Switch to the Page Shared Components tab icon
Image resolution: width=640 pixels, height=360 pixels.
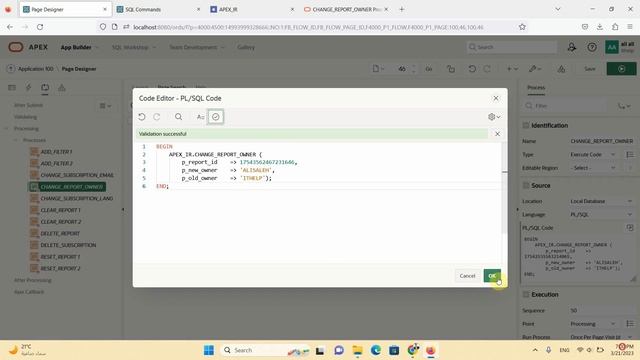point(62,87)
